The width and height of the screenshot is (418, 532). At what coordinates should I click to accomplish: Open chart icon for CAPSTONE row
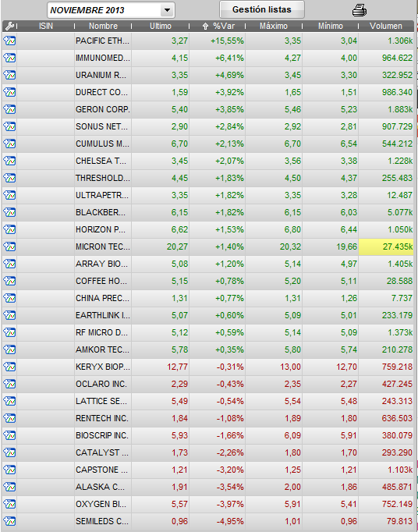coord(9,470)
